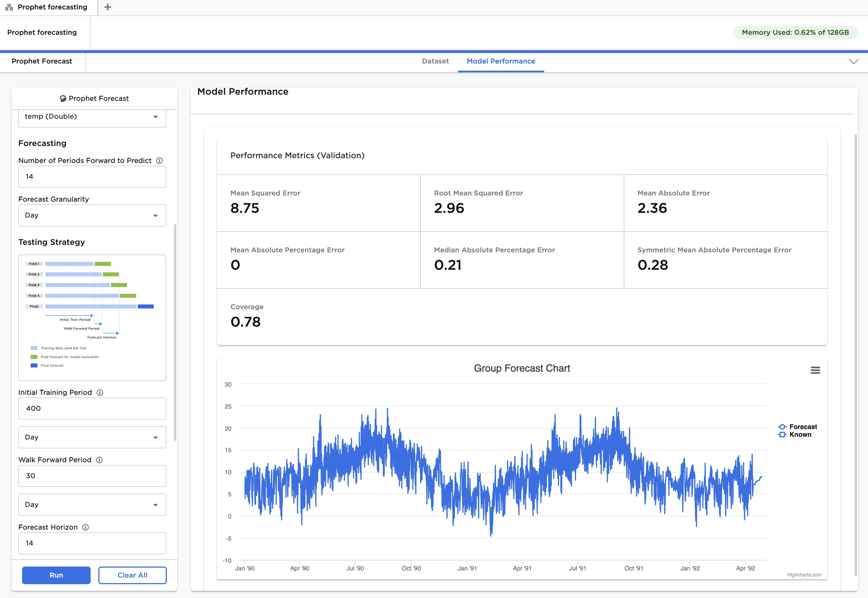Screen dimensions: 868x598
Task: Switch to the Dataset tab
Action: pyautogui.click(x=435, y=61)
